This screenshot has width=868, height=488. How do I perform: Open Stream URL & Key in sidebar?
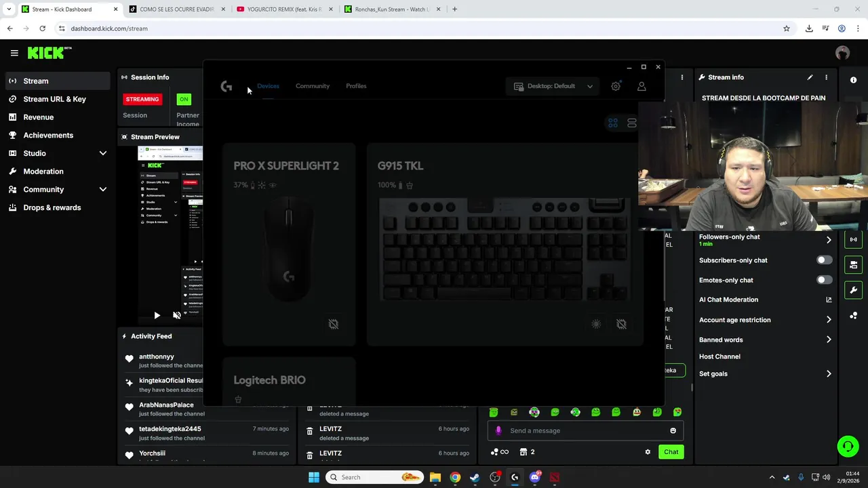[55, 99]
